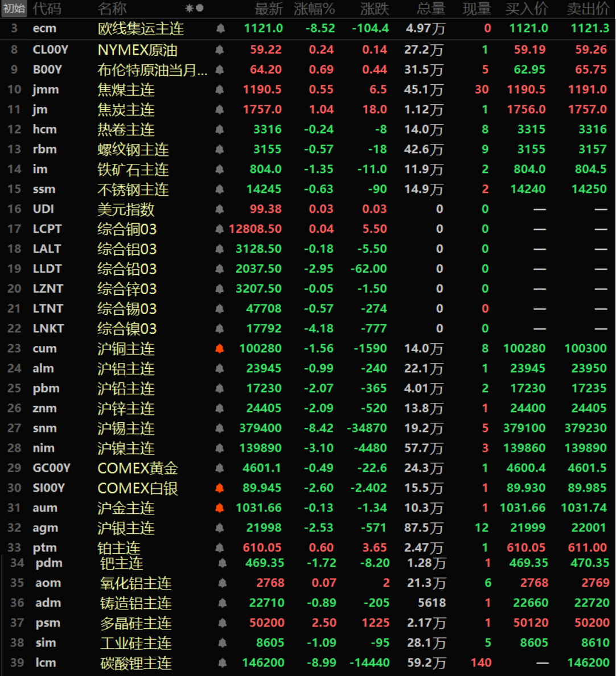Viewport: 616px width, 676px height.
Task: Toggle the orange alert bell on 沪铜主连
Action: (220, 349)
